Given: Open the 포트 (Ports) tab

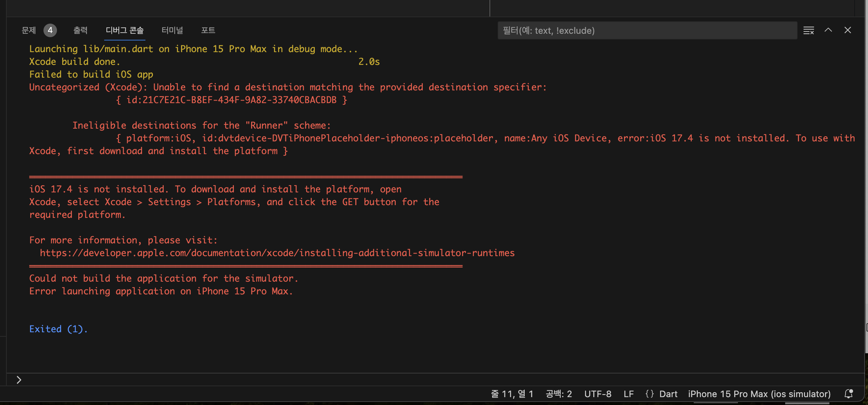Looking at the screenshot, I should (x=208, y=30).
